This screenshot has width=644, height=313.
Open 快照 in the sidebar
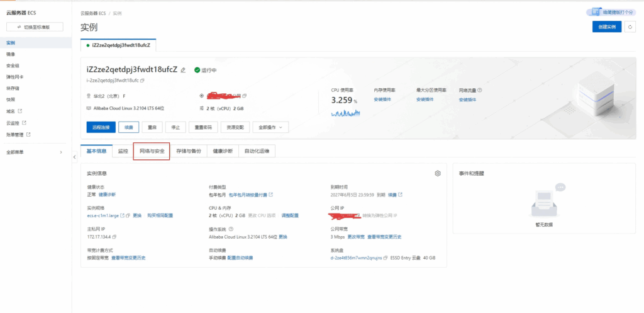pos(11,100)
